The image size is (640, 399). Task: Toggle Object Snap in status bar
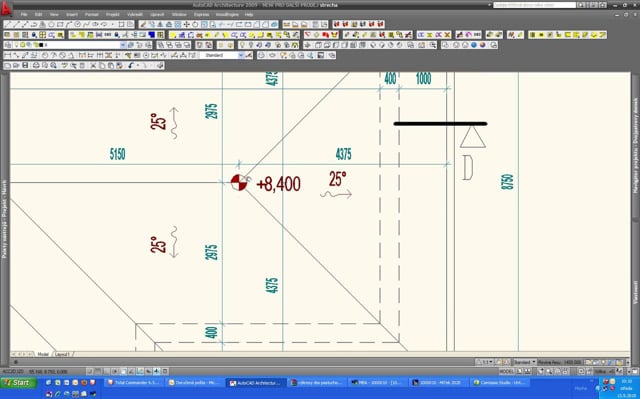pyautogui.click(x=123, y=371)
